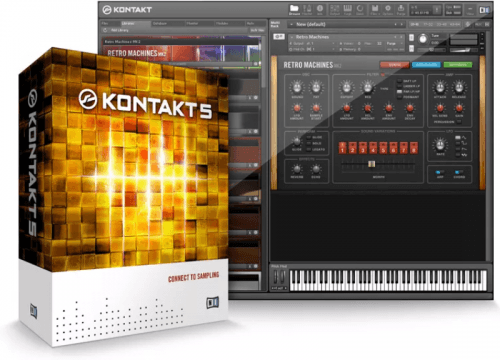Click the Reverb effects knob
The width and height of the screenshot is (500, 360).
pyautogui.click(x=297, y=169)
